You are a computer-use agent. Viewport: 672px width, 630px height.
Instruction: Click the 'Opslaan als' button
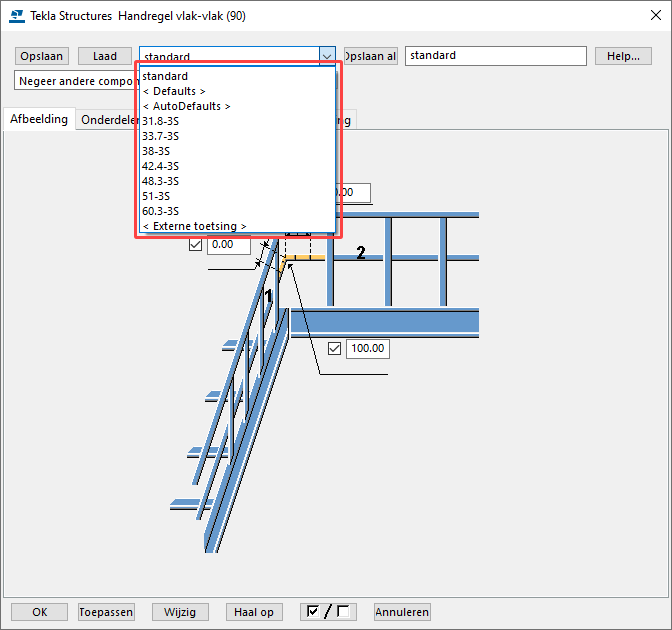371,56
